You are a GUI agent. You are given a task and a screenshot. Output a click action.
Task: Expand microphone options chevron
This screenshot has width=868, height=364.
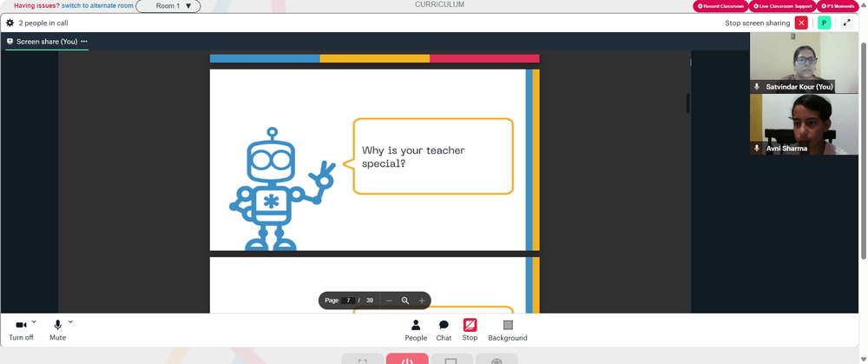point(70,321)
